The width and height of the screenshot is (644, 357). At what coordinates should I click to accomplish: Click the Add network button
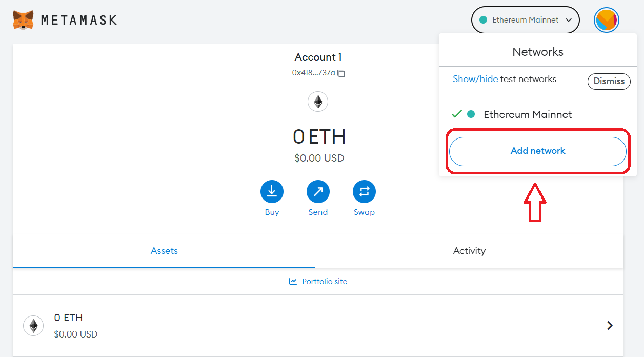[x=538, y=151]
